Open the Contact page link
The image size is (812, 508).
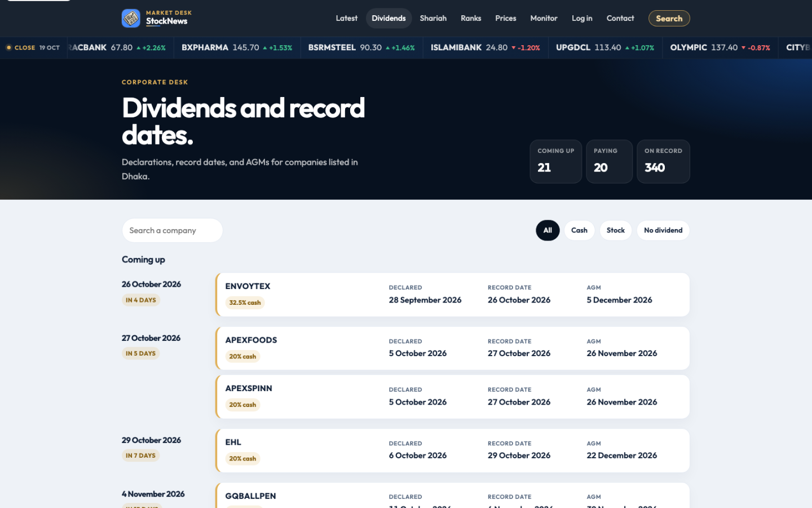click(620, 18)
